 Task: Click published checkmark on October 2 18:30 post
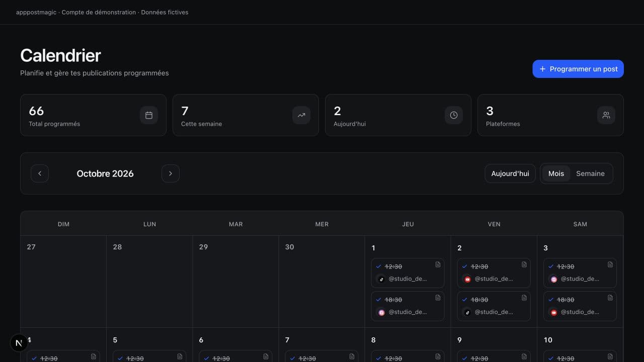click(x=465, y=300)
